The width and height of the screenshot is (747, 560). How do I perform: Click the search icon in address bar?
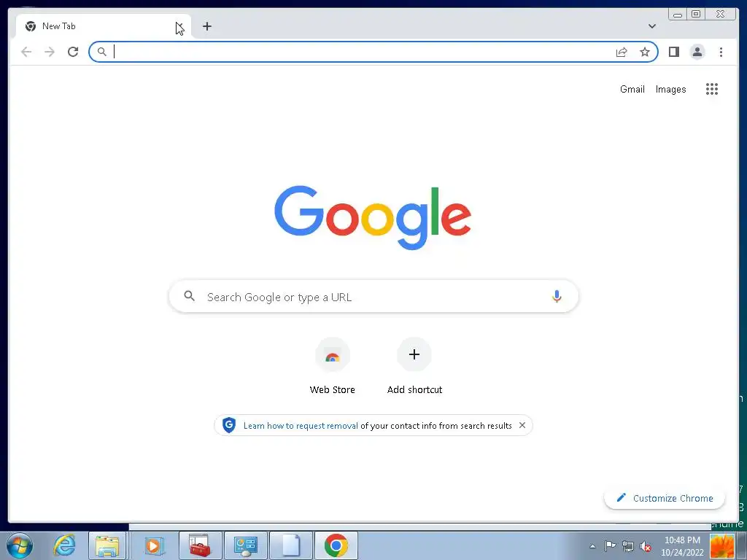point(102,52)
